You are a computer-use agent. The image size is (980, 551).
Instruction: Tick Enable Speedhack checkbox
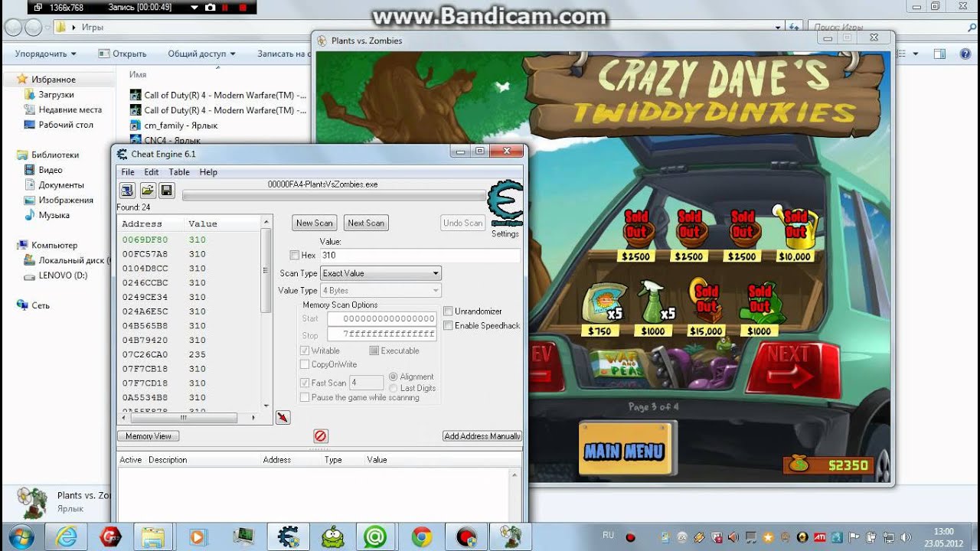(449, 326)
